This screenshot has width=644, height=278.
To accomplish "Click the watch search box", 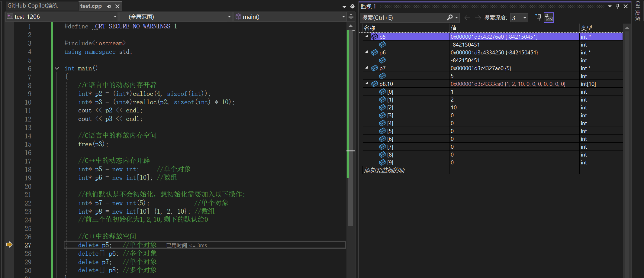I will [403, 18].
